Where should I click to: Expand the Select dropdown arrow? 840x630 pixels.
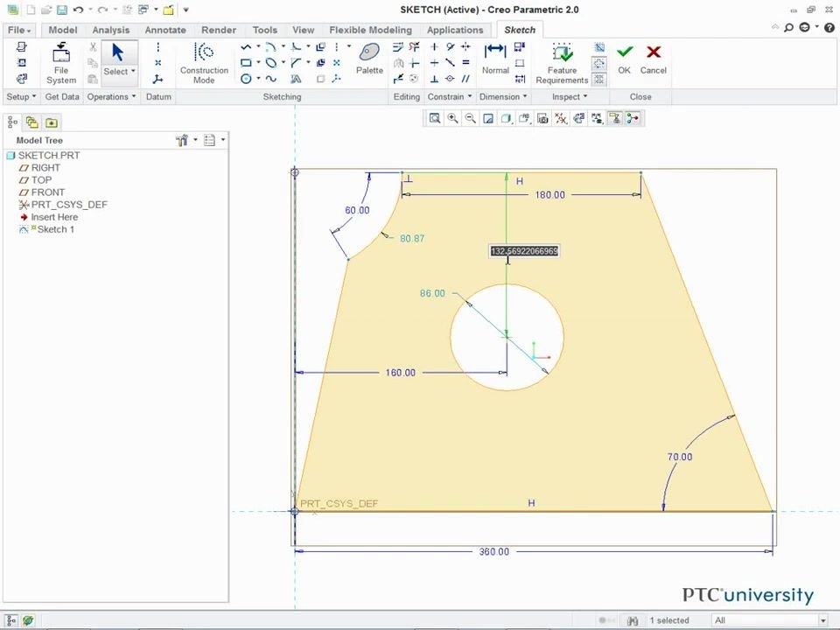click(133, 71)
